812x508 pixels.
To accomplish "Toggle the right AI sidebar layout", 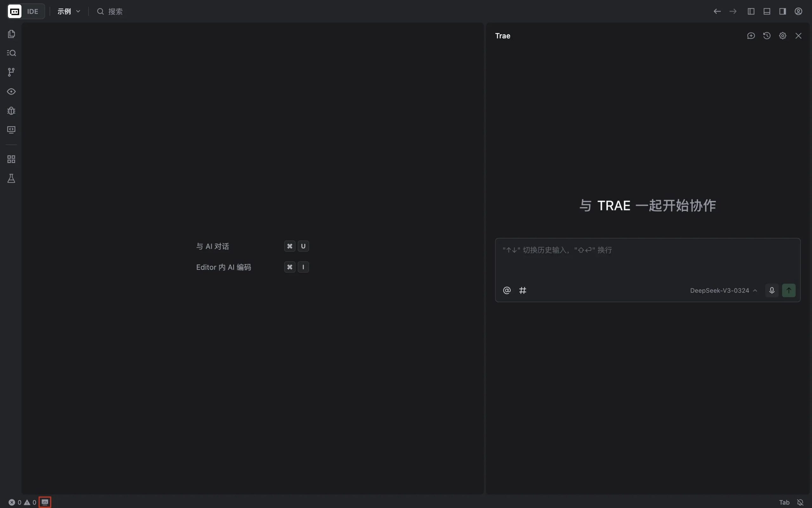I will [x=783, y=11].
